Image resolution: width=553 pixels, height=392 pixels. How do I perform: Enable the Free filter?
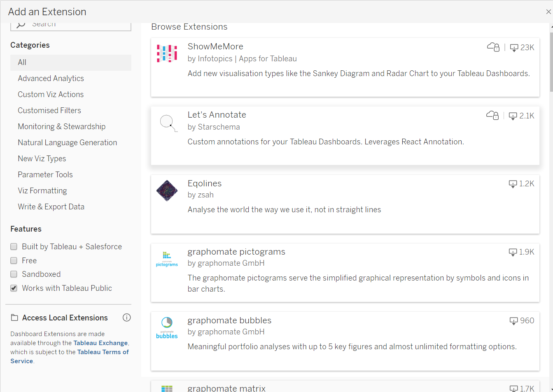coord(14,260)
